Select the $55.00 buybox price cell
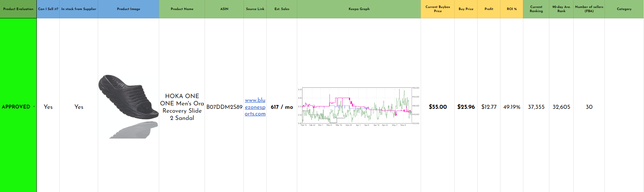Viewport: 644px width, 192px height. coord(438,105)
